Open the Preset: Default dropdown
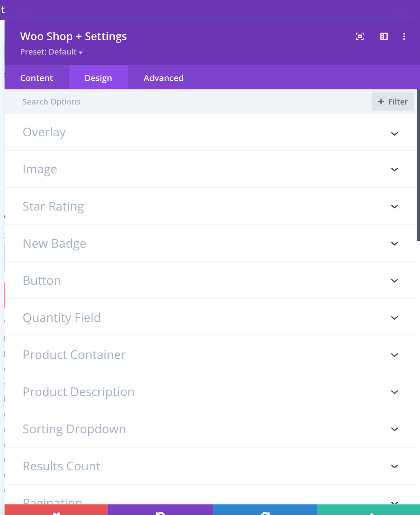420x515 pixels. (51, 52)
